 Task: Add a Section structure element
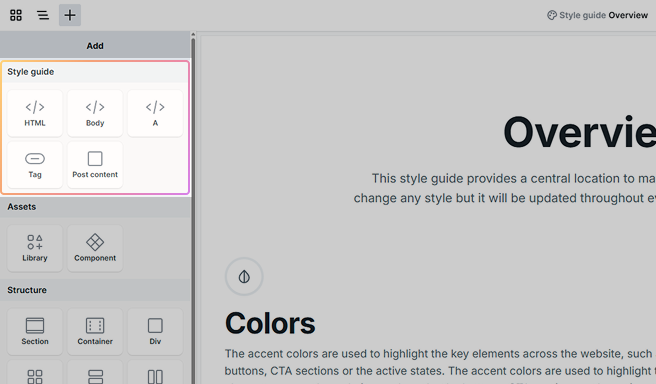point(35,331)
